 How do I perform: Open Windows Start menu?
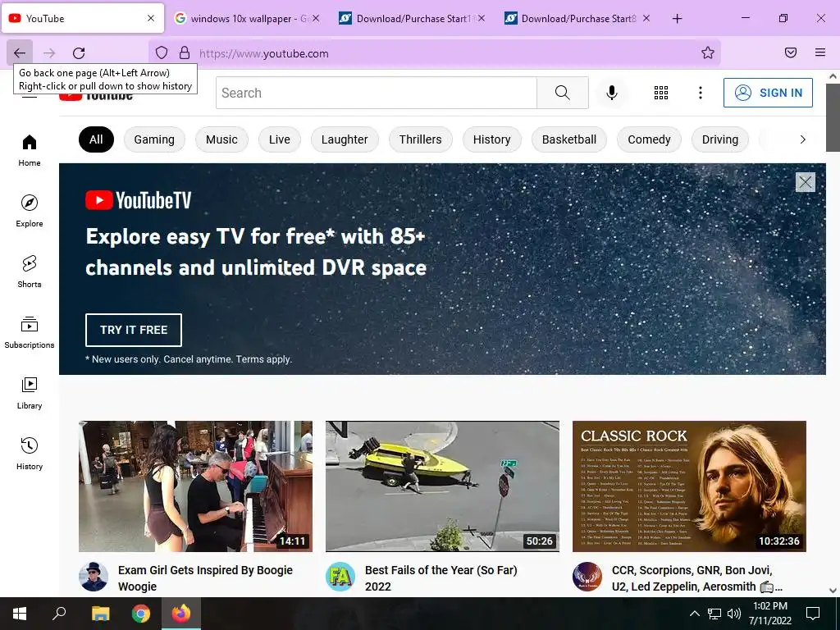coord(20,614)
